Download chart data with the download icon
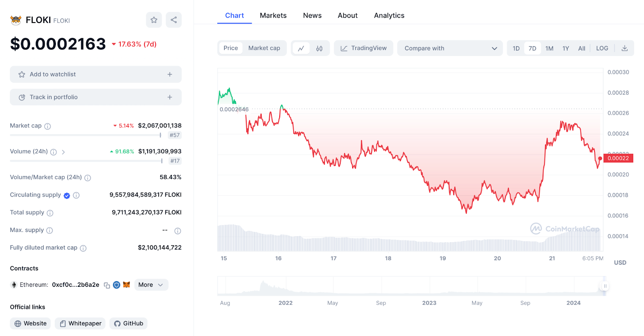644x336 pixels. click(624, 48)
